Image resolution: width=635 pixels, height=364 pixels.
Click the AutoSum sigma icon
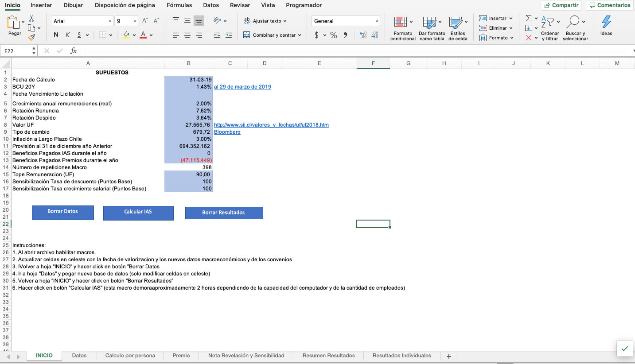(528, 18)
